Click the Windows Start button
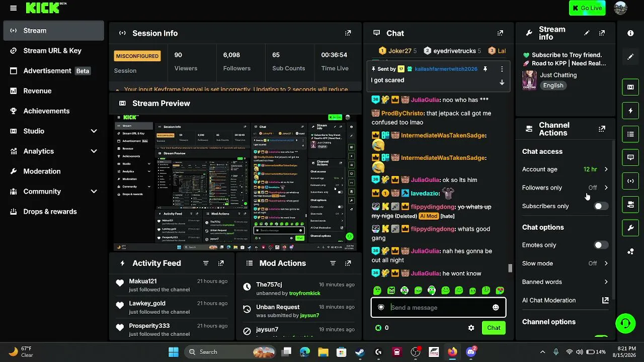This screenshot has width=644, height=362. point(174,352)
